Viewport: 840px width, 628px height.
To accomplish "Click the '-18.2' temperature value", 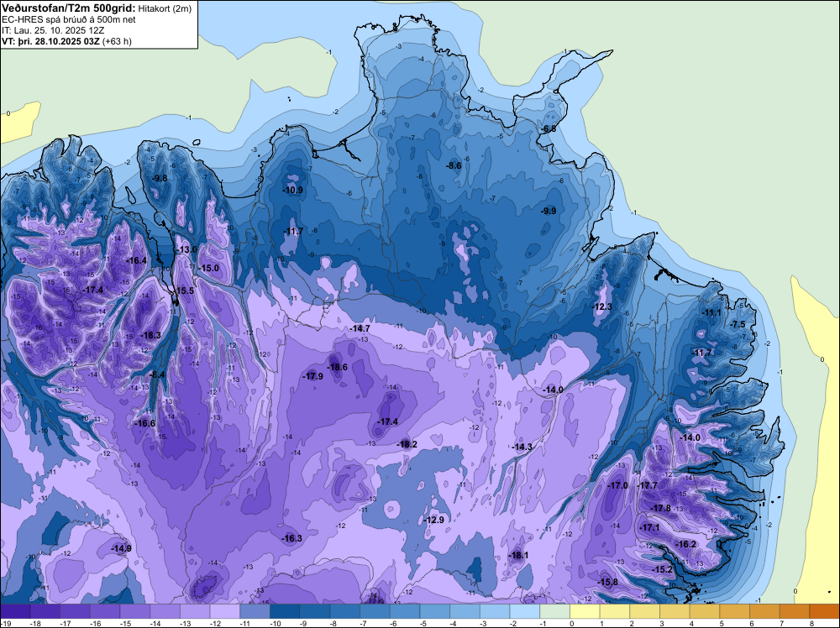I will pos(407,444).
